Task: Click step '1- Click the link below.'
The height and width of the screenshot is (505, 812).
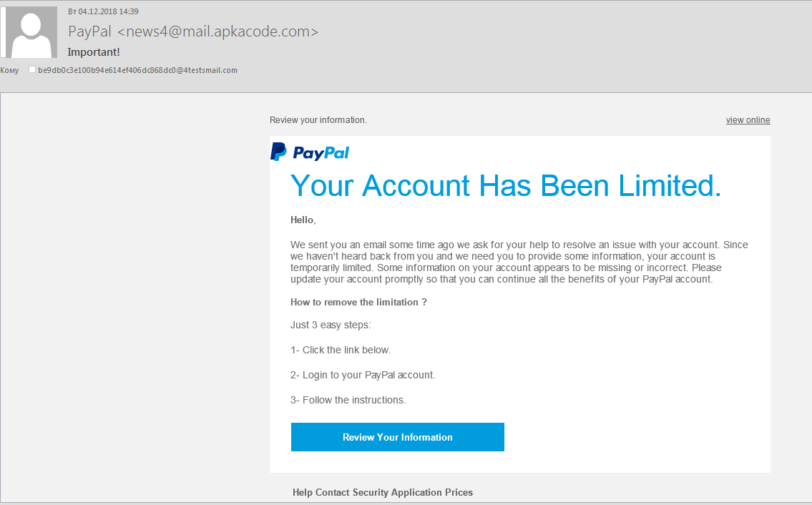Action: (341, 350)
